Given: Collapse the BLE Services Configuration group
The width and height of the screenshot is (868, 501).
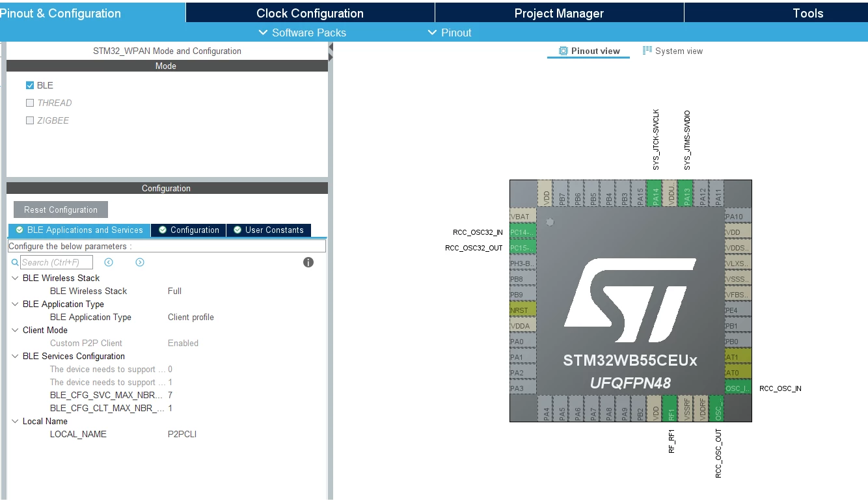Looking at the screenshot, I should [x=16, y=356].
